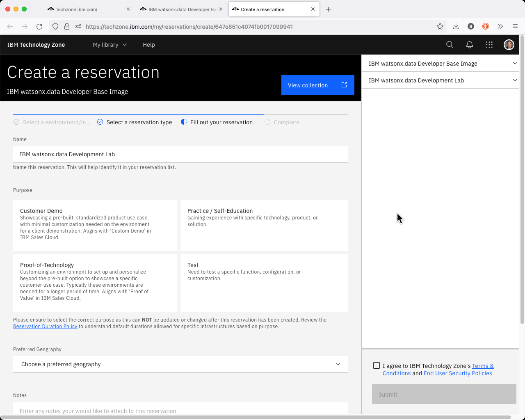Select the Test purpose
This screenshot has width=525, height=420.
(x=264, y=283)
